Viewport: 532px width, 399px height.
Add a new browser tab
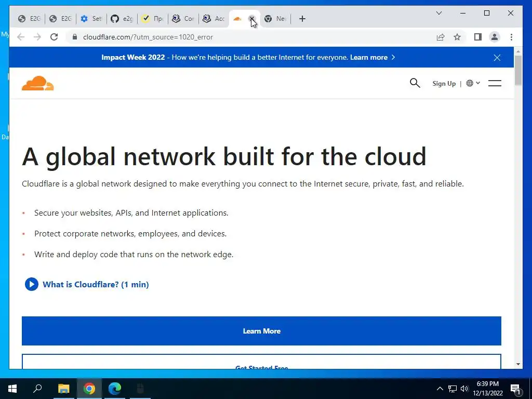click(x=302, y=19)
